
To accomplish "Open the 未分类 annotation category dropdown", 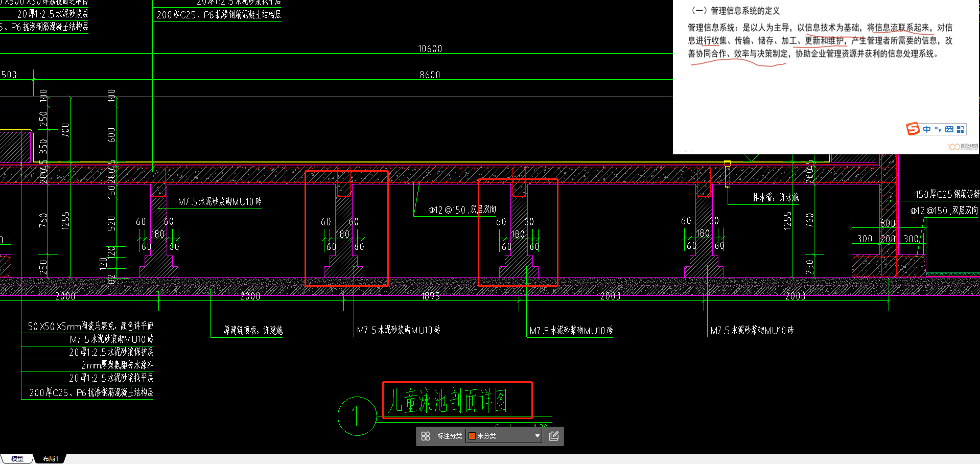I will click(504, 436).
